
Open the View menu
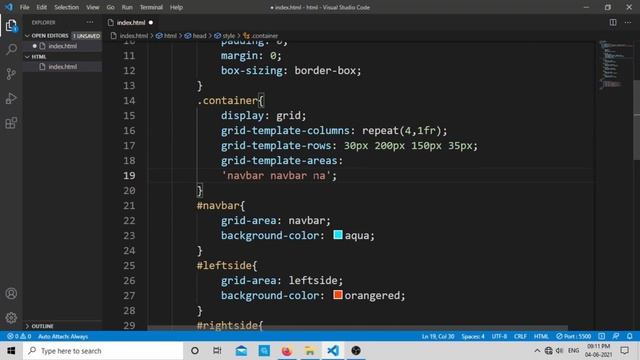click(x=93, y=7)
